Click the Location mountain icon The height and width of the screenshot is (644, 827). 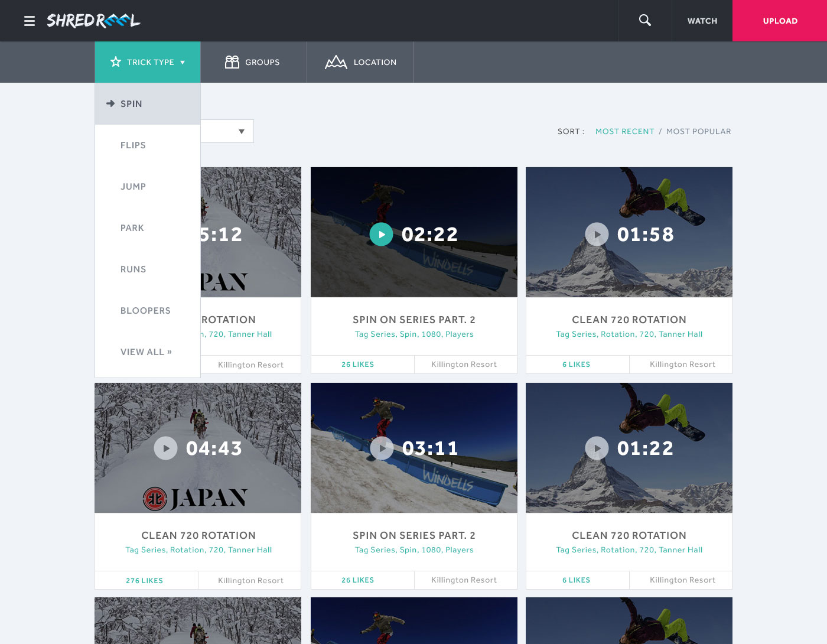(x=336, y=61)
